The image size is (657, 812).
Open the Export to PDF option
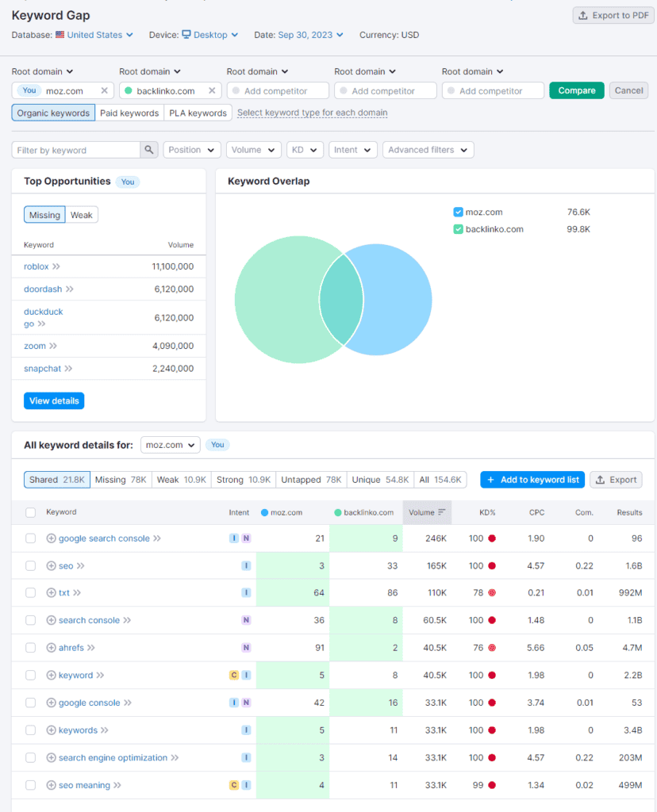613,15
